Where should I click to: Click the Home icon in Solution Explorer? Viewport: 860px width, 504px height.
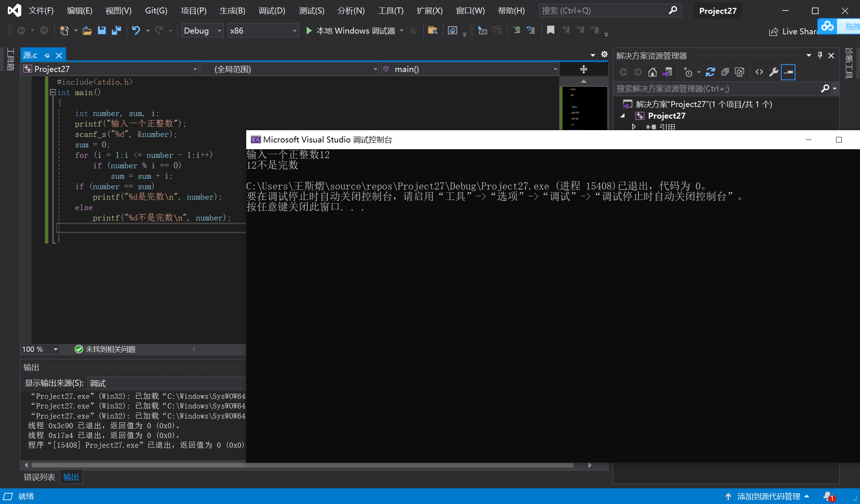click(x=652, y=72)
